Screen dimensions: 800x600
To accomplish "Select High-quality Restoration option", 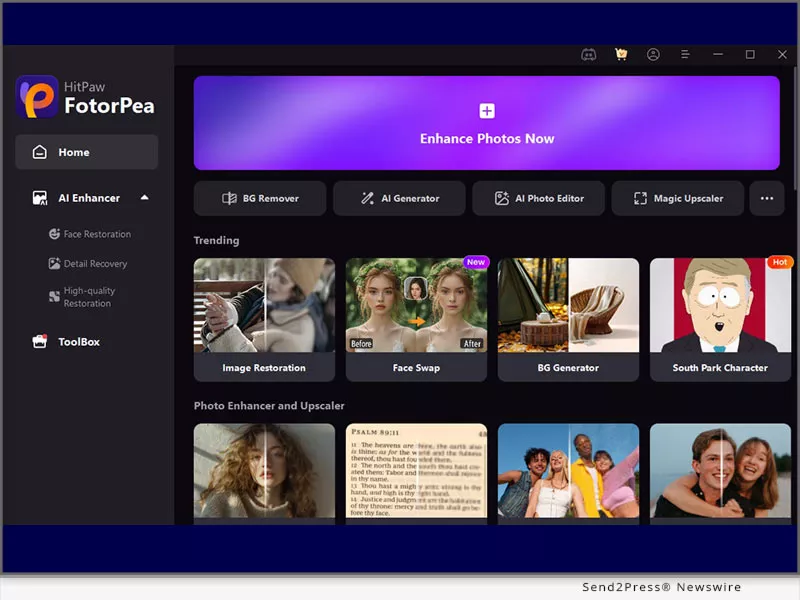I will [89, 297].
